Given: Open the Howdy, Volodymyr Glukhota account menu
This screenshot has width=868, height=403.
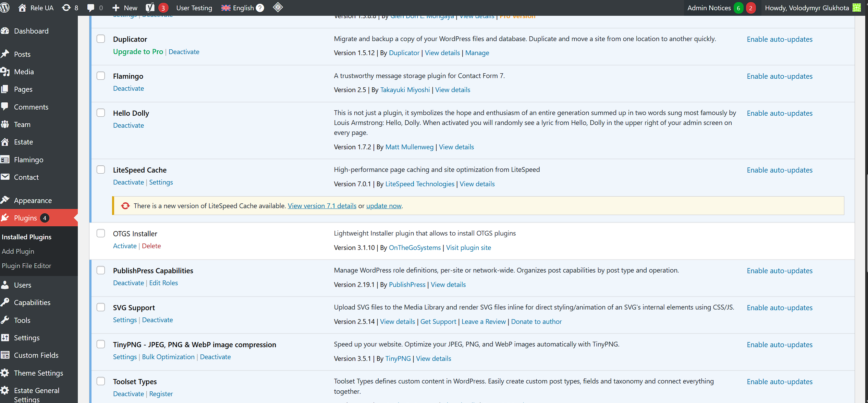Looking at the screenshot, I should pyautogui.click(x=813, y=8).
